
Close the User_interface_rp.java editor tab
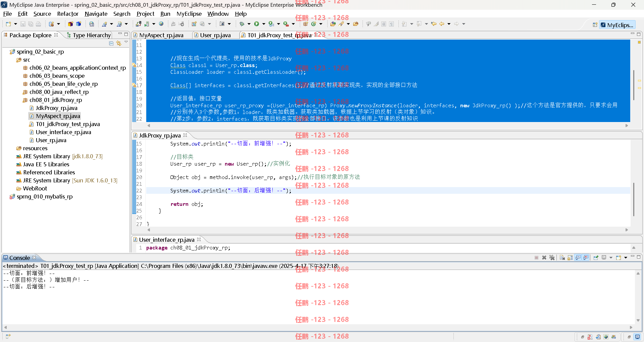(199, 239)
